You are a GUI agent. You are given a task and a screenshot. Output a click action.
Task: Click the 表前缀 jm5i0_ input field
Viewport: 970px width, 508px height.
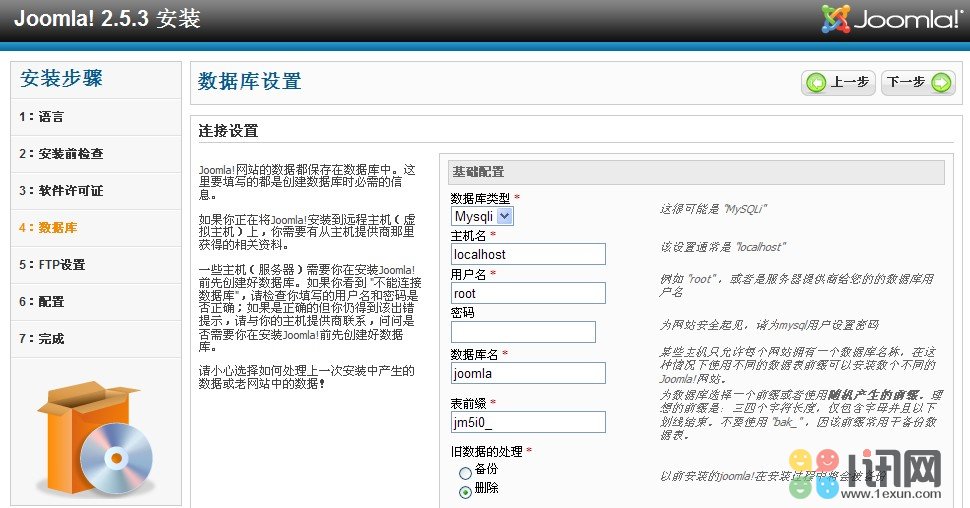pos(528,423)
